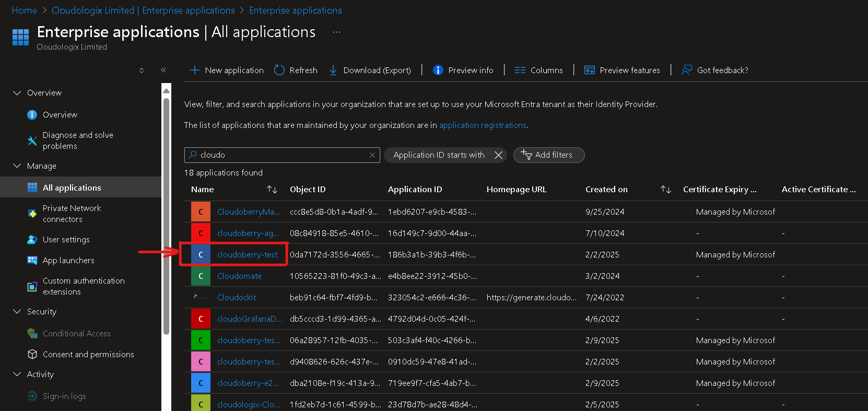Click the Preview features icon
The width and height of the screenshot is (868, 411).
tap(590, 70)
